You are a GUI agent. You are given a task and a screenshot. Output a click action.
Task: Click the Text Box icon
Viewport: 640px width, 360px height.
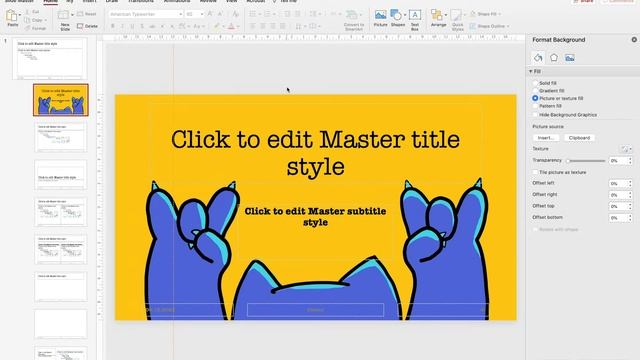(415, 15)
